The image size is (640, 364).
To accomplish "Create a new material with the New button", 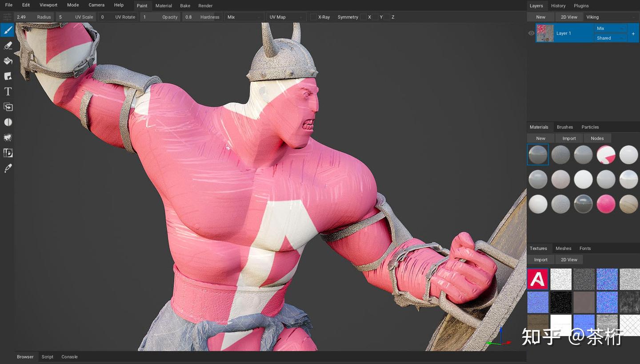I will (x=540, y=138).
